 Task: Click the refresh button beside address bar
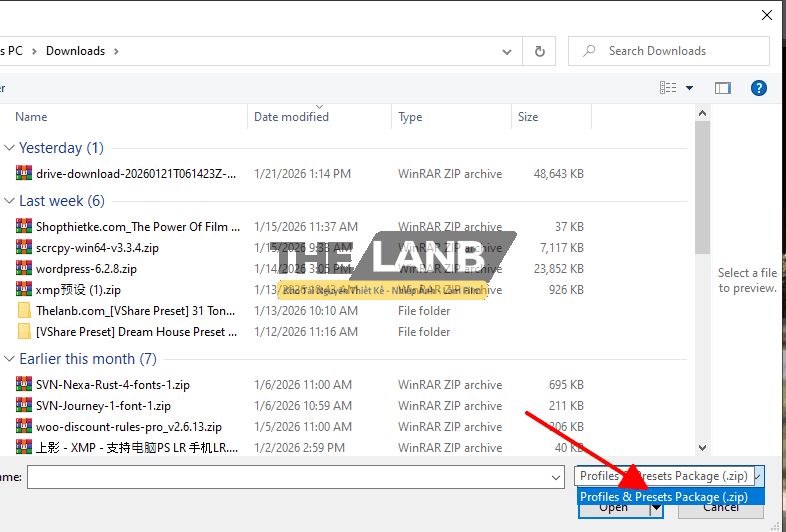(540, 51)
